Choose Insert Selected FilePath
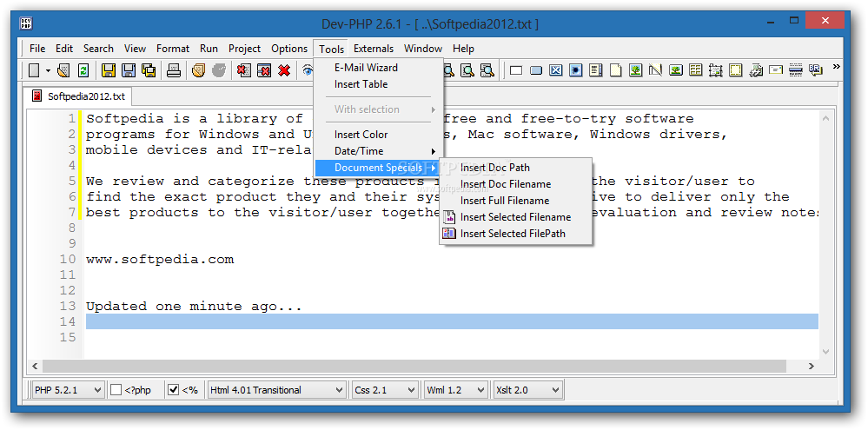Image resolution: width=868 pixels, height=430 pixels. [x=516, y=234]
